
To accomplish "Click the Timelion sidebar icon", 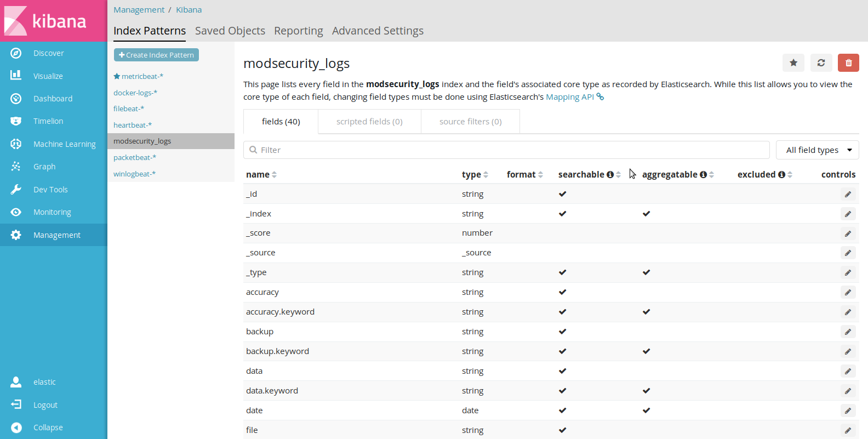I will pos(16,121).
